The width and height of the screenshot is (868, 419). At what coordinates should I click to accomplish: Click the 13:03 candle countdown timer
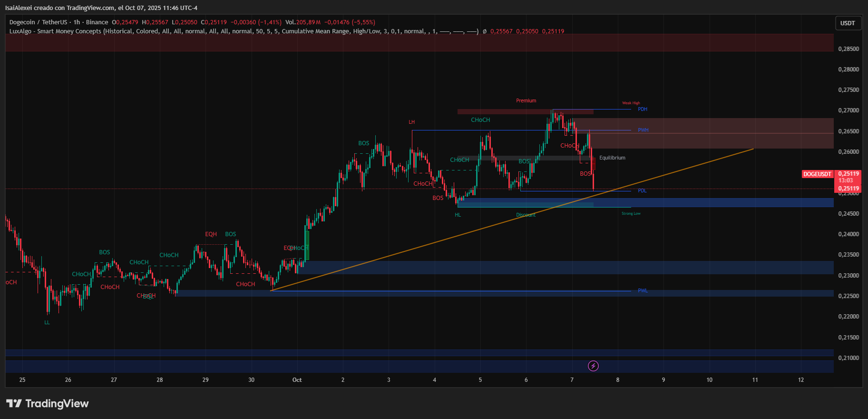(845, 181)
